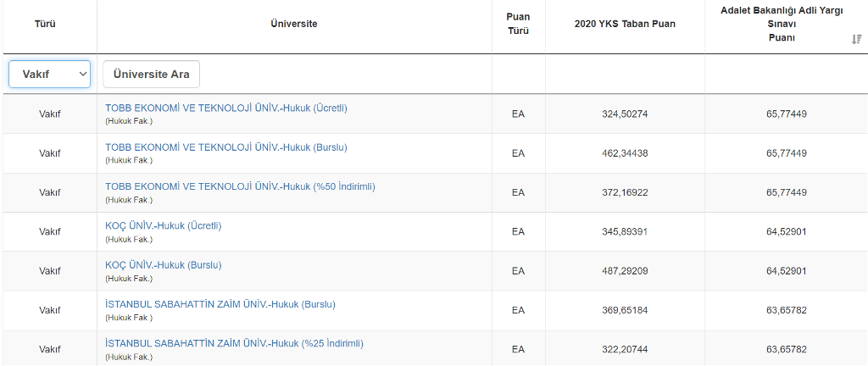This screenshot has height=366, width=868.
Task: Open Sabahattin Zaim Hukuk (%25 İndirimli) link
Action: click(234, 344)
